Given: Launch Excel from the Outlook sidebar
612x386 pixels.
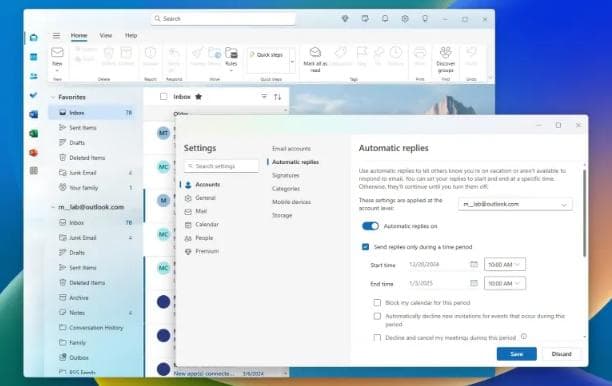Looking at the screenshot, I should 34,133.
